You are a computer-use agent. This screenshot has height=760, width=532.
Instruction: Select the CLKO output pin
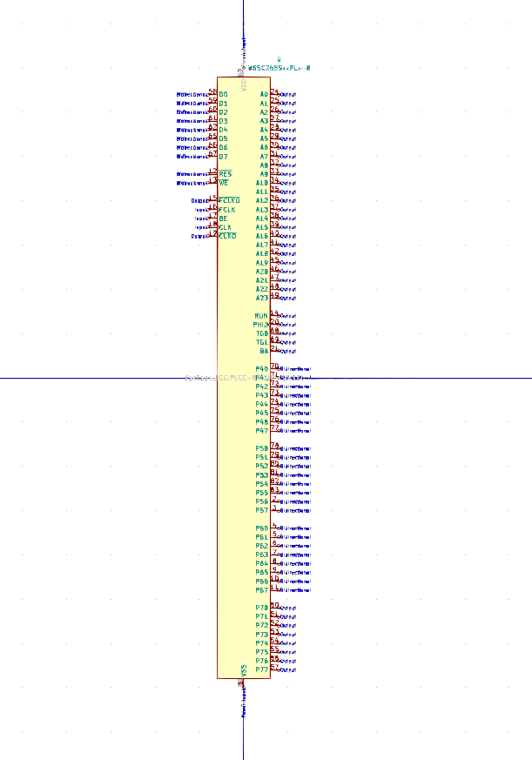226,236
